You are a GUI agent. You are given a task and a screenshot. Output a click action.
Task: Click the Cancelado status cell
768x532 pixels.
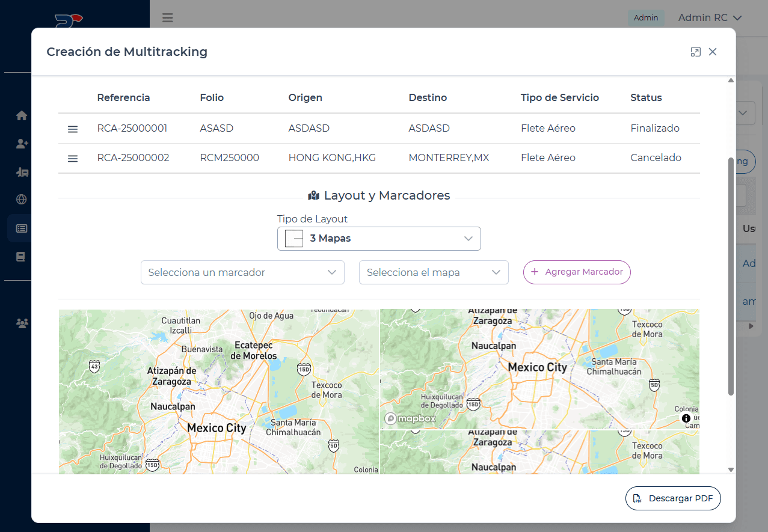[x=656, y=157]
